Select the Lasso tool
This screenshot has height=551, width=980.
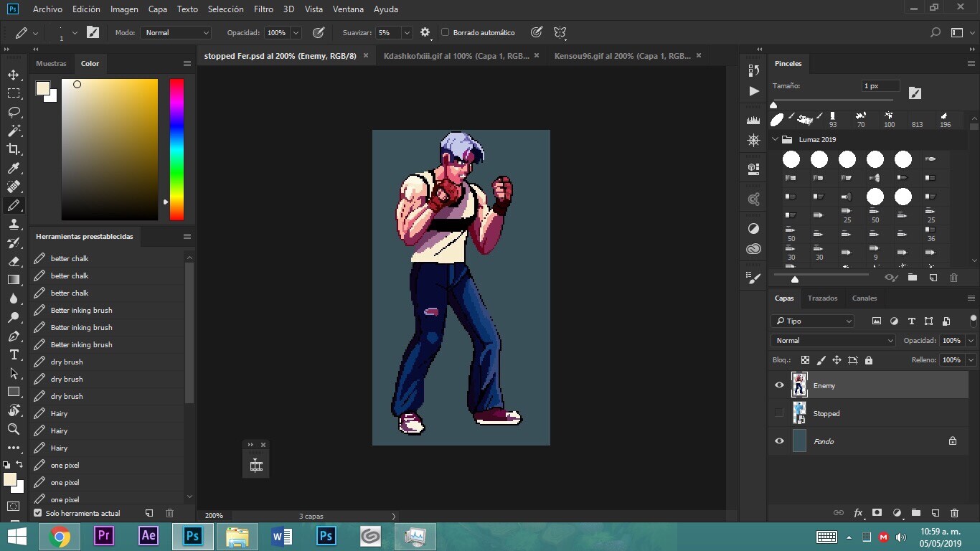14,112
